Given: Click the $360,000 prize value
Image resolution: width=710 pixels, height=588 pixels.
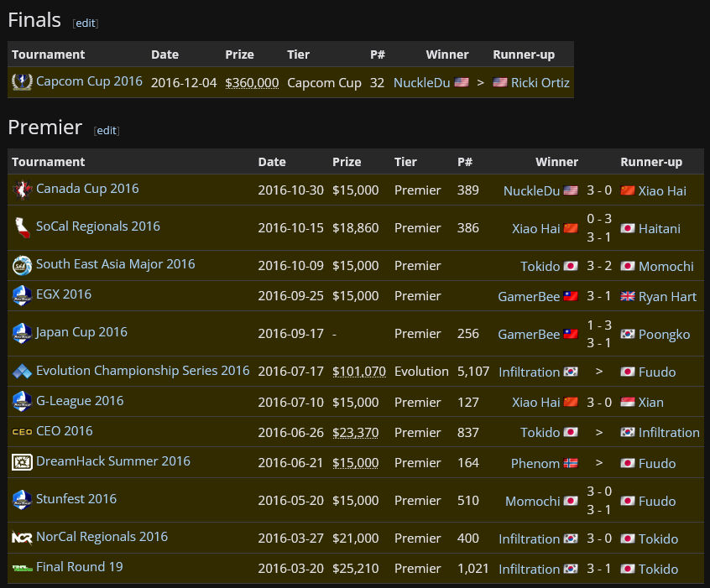Looking at the screenshot, I should click(x=252, y=82).
